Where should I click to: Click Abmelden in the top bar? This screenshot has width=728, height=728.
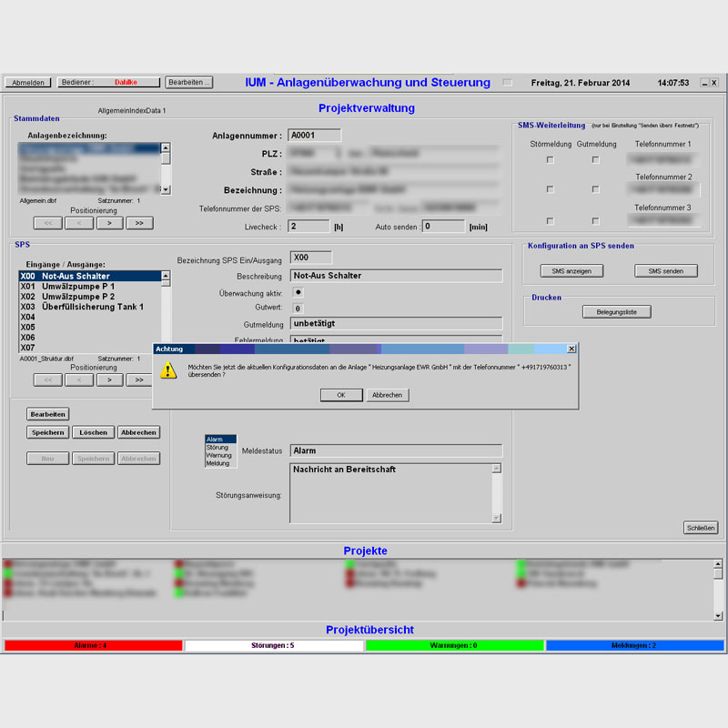point(28,82)
